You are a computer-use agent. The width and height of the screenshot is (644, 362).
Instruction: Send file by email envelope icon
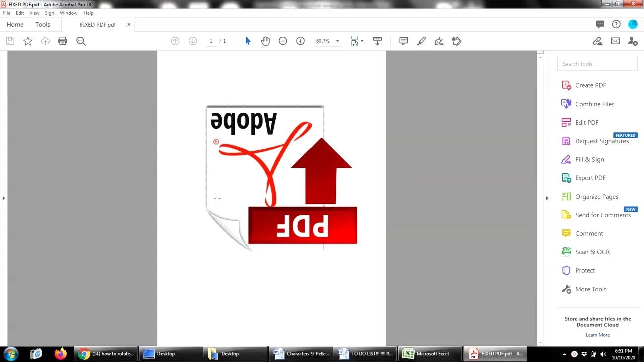(615, 41)
